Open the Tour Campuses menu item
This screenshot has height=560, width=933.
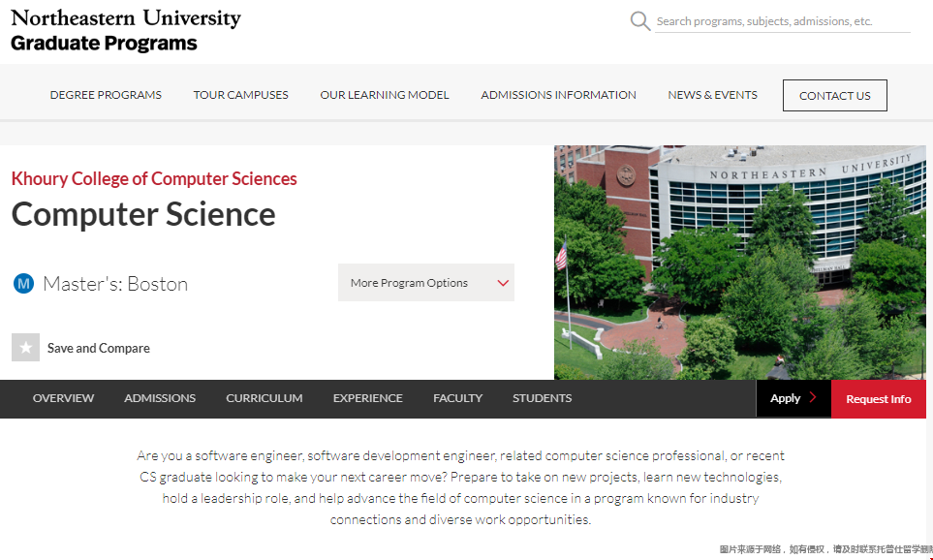(240, 95)
